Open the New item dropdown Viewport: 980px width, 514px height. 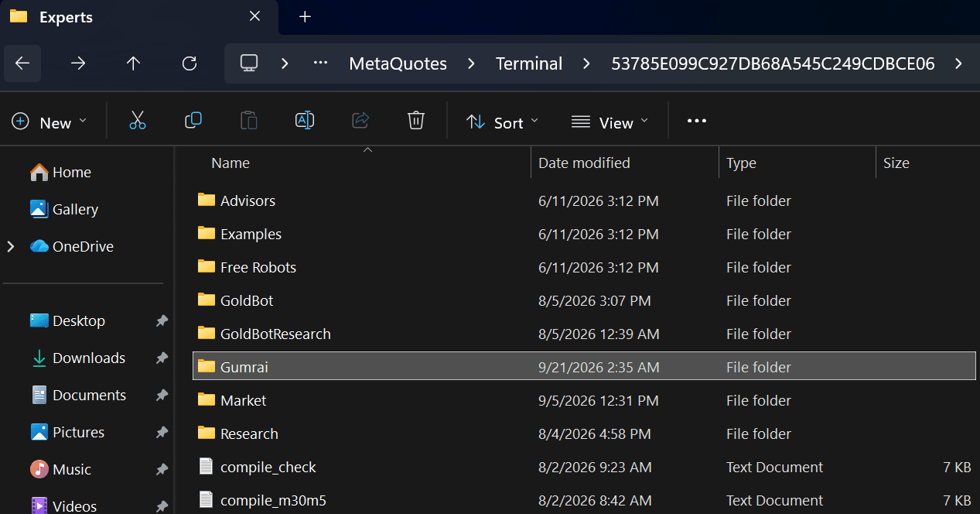(50, 122)
